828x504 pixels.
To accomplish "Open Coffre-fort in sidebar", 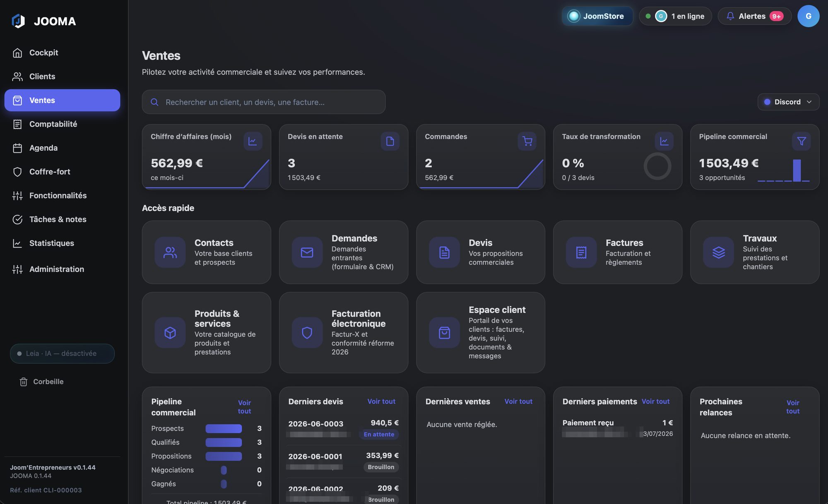I will [62, 172].
